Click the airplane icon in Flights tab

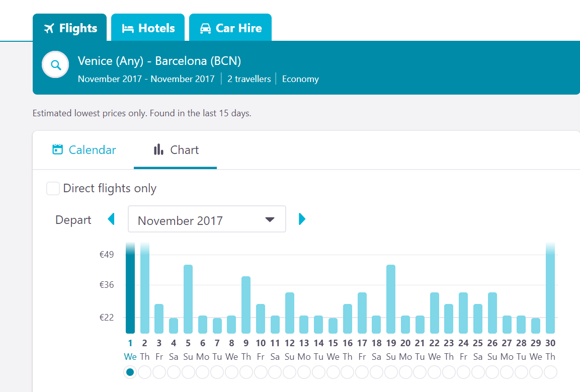(x=48, y=28)
